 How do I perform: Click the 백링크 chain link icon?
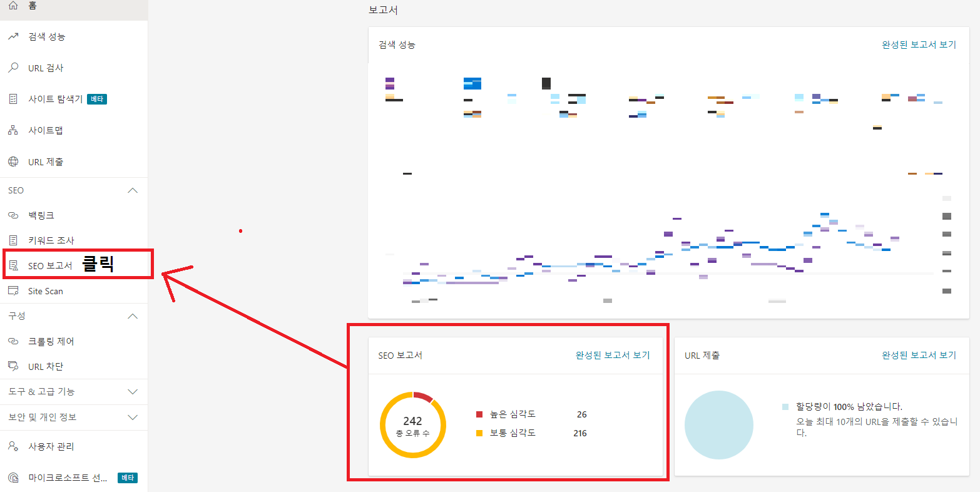[x=13, y=215]
